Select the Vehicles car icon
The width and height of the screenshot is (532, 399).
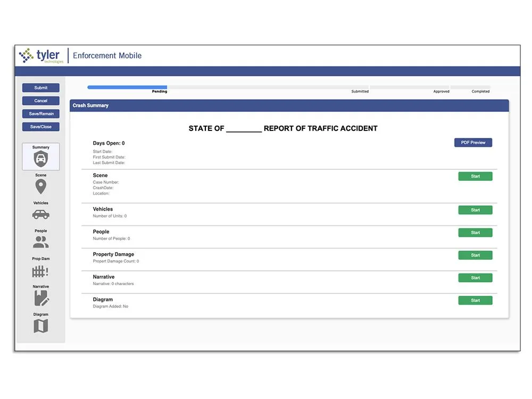coord(40,214)
